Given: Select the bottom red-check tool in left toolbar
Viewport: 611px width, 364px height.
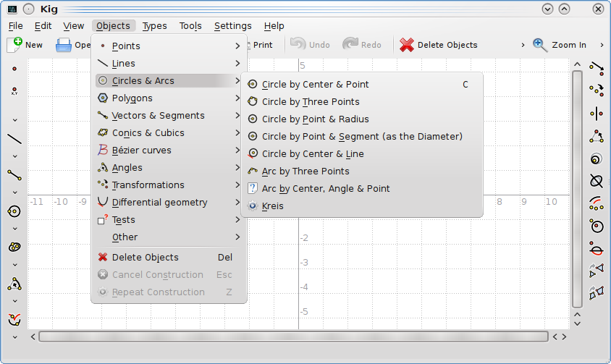Looking at the screenshot, I should point(14,320).
